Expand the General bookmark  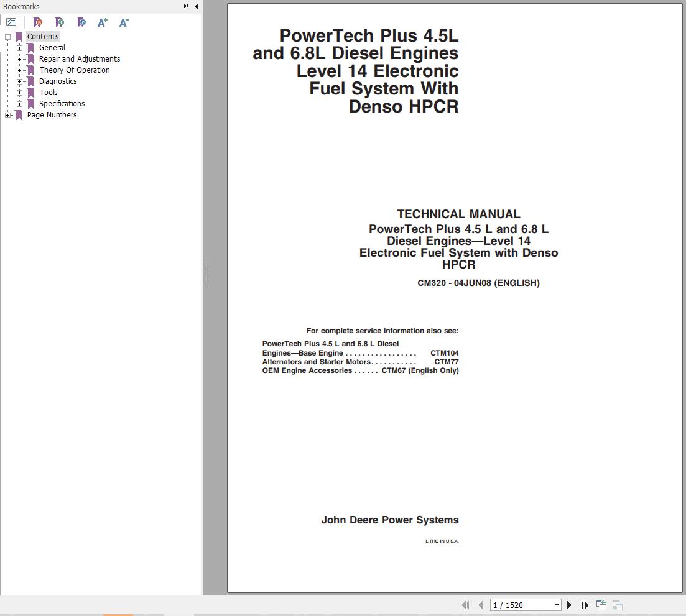19,48
